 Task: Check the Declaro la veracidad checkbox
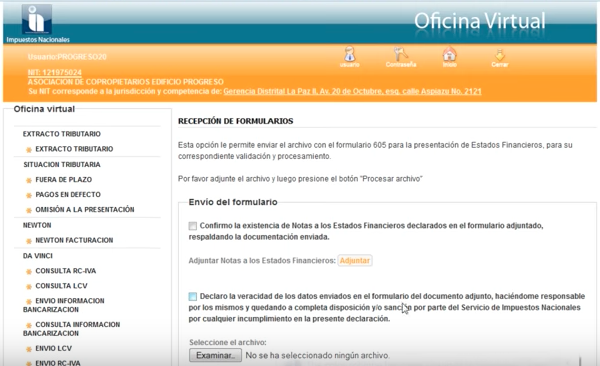192,296
